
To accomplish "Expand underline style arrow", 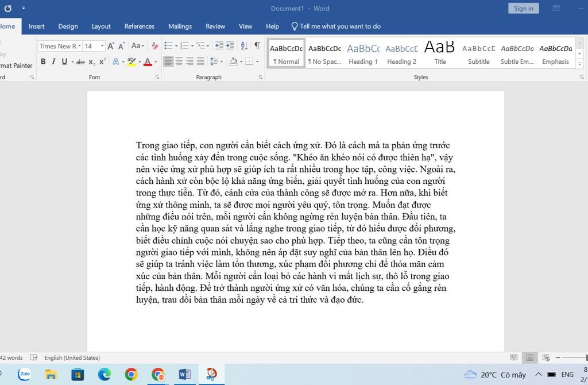I will [72, 62].
